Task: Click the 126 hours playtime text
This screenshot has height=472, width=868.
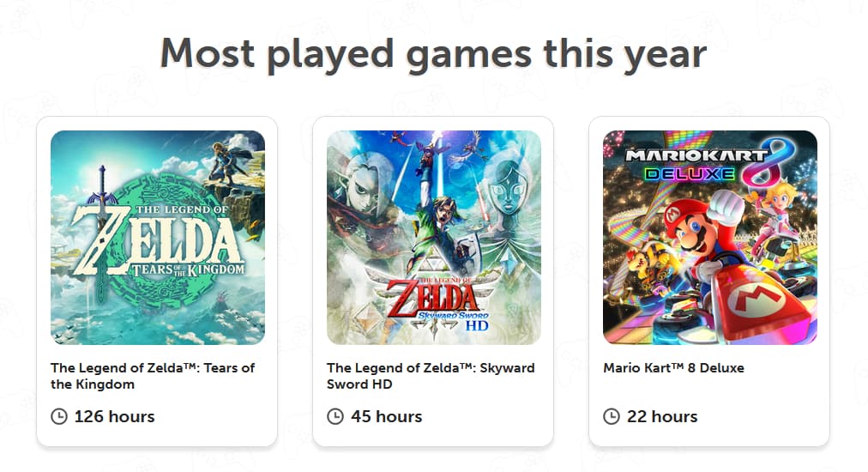Action: [115, 417]
